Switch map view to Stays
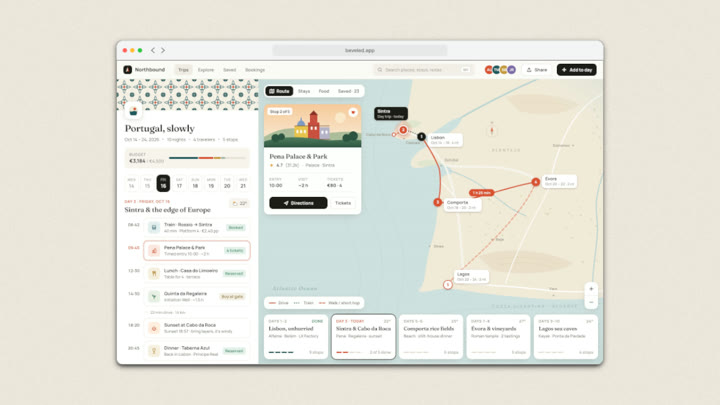The height and width of the screenshot is (405, 720). [304, 91]
